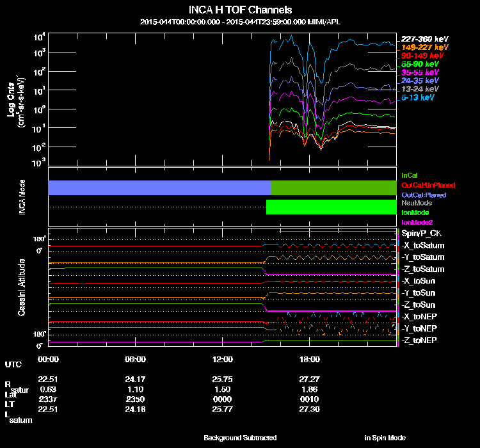Select the green 55-90 keV legend entry

click(x=420, y=64)
